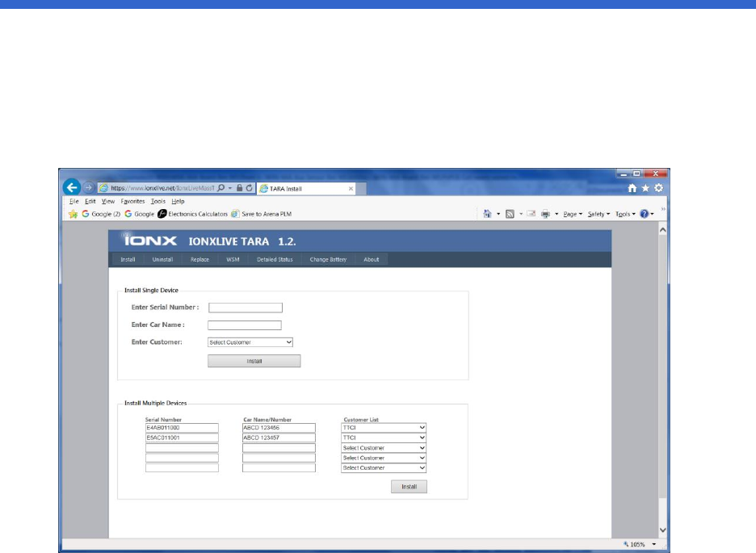Open the Enter Customer dropdown

point(250,342)
